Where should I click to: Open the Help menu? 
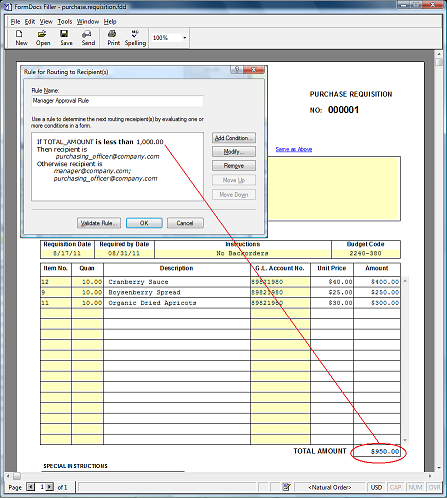pyautogui.click(x=110, y=22)
